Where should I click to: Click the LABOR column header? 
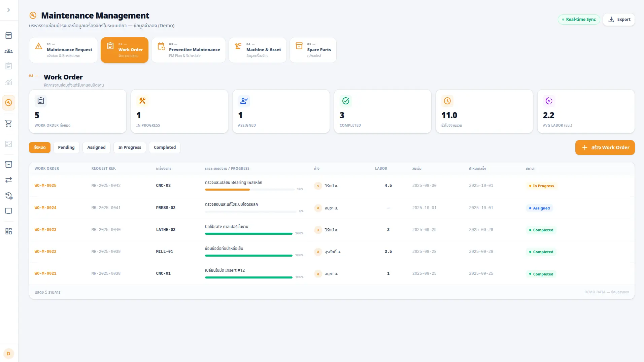[x=381, y=168]
